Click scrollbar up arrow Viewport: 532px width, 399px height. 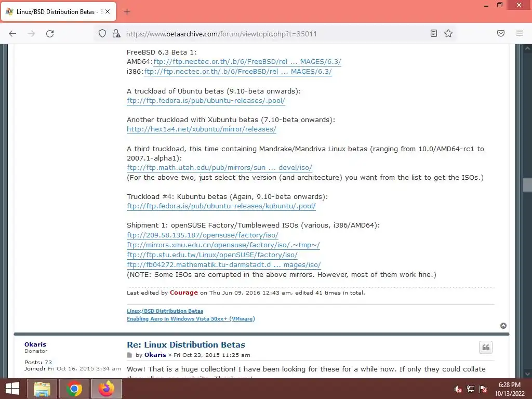click(528, 48)
